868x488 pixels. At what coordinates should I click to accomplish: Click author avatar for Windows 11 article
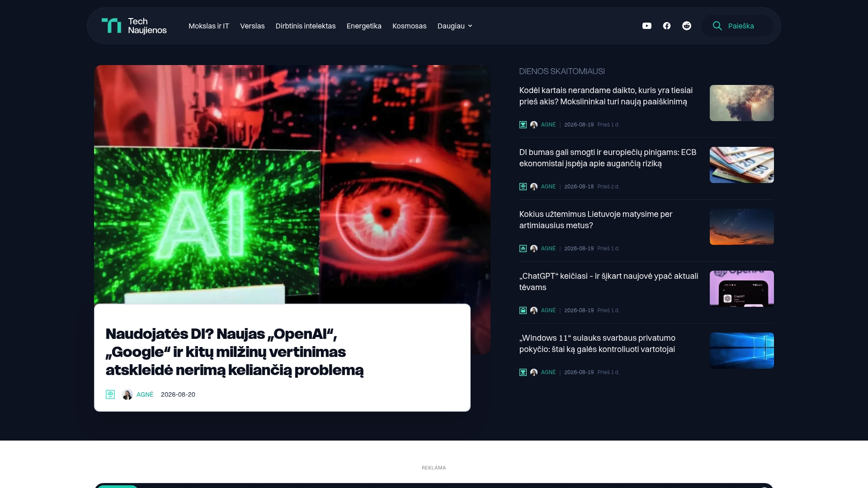(x=534, y=372)
